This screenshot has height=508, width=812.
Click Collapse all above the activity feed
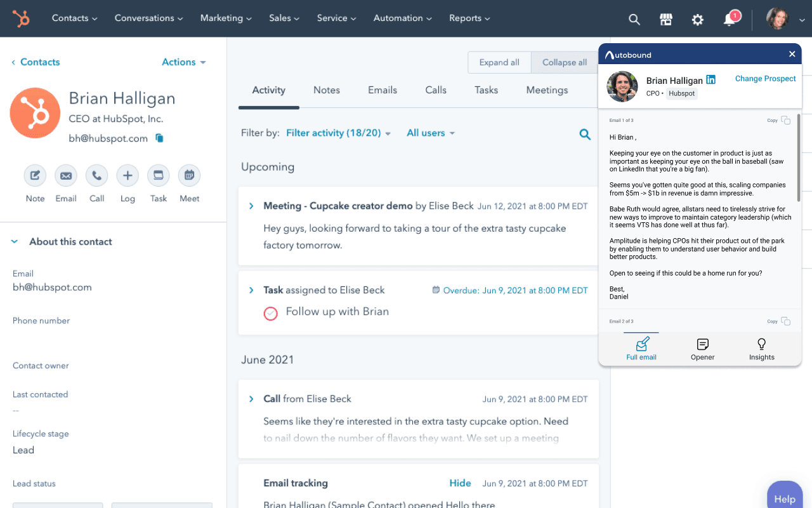point(564,62)
